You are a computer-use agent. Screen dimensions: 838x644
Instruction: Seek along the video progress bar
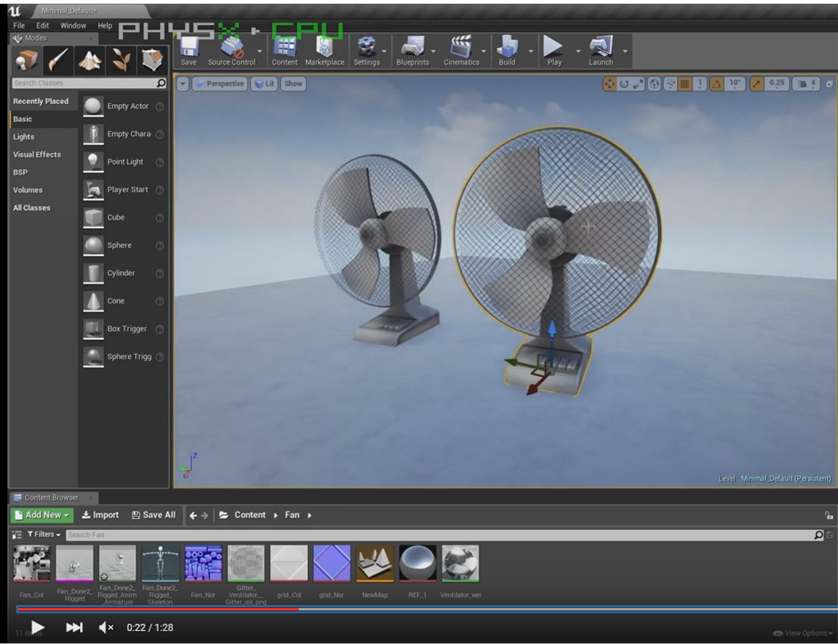click(x=426, y=609)
